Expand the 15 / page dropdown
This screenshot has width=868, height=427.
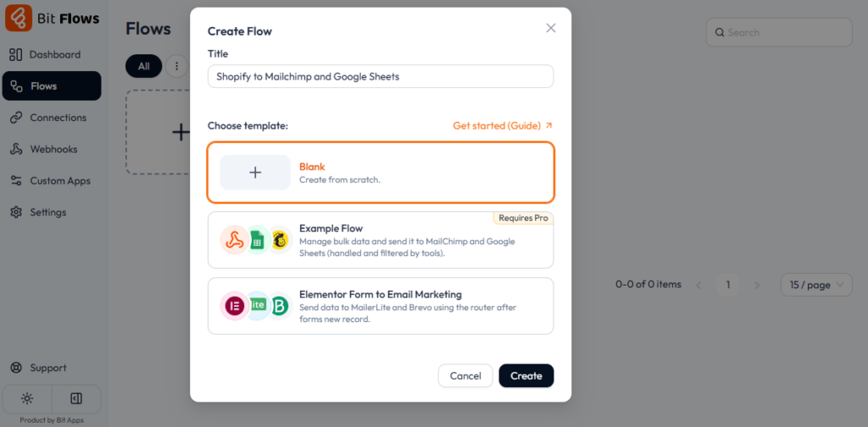[x=815, y=285]
